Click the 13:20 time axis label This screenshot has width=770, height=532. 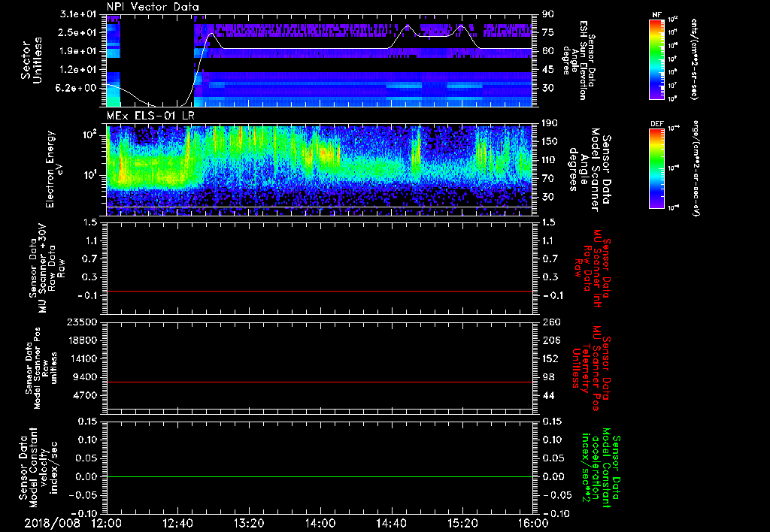pos(249,523)
